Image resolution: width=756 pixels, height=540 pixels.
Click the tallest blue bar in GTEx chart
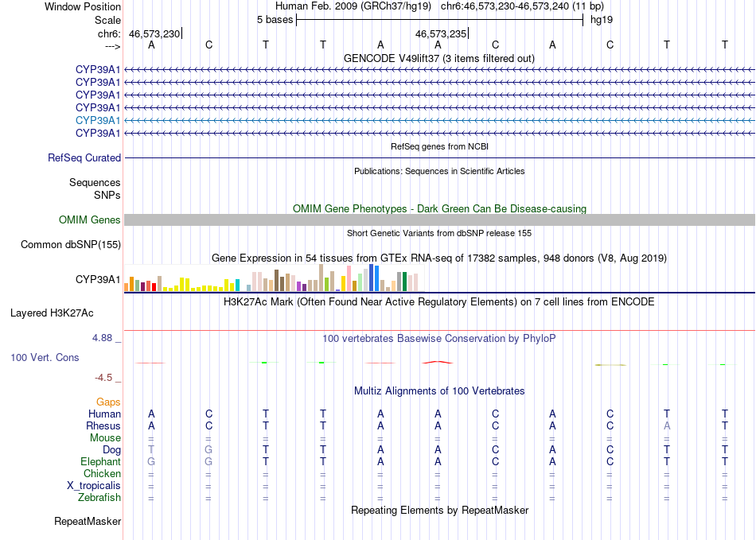372,278
